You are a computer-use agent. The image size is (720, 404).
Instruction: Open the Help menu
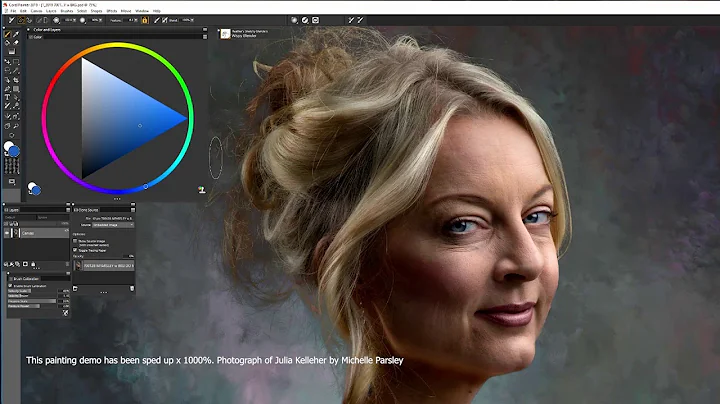coord(157,11)
